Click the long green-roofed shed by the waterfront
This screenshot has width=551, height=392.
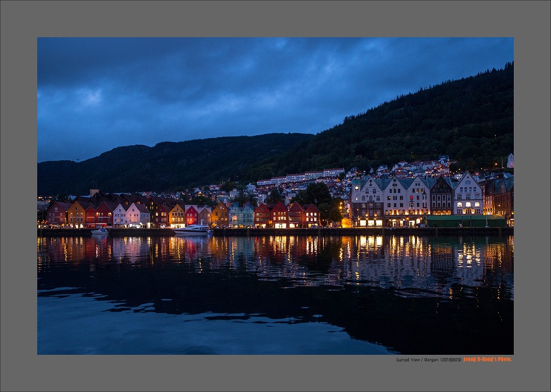[465, 220]
